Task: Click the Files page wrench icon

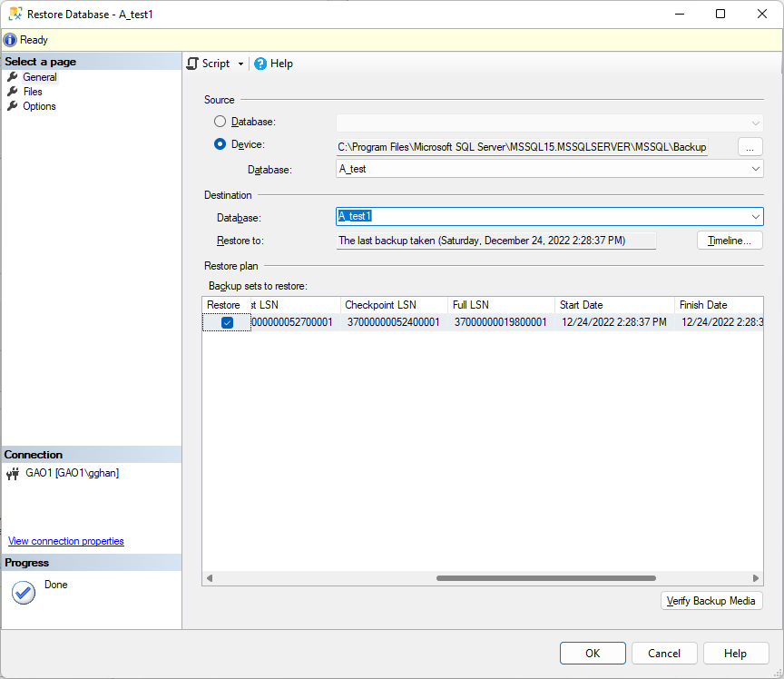Action: [x=15, y=91]
